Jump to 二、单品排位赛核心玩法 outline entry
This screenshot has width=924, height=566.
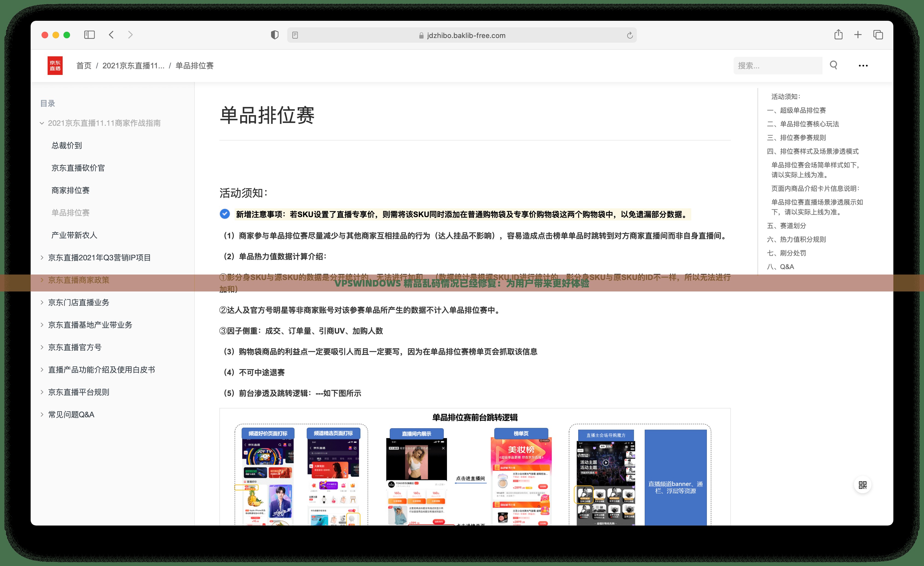coord(803,124)
